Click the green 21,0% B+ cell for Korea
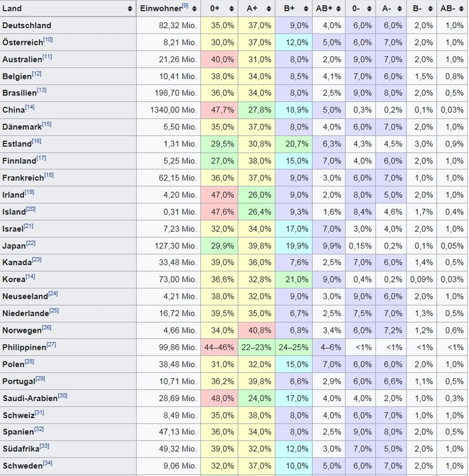The width and height of the screenshot is (469, 476). tap(293, 279)
